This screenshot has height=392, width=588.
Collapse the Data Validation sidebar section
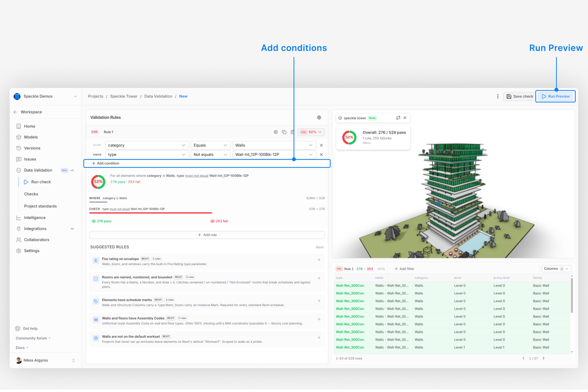coord(72,170)
